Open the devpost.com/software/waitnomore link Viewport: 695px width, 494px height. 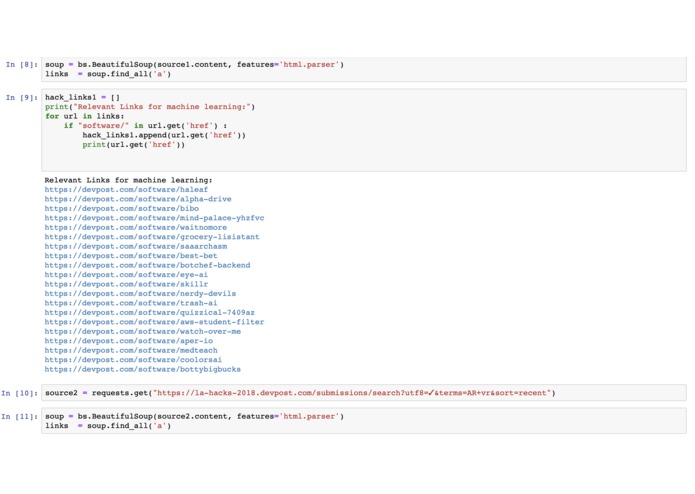[x=136, y=227]
